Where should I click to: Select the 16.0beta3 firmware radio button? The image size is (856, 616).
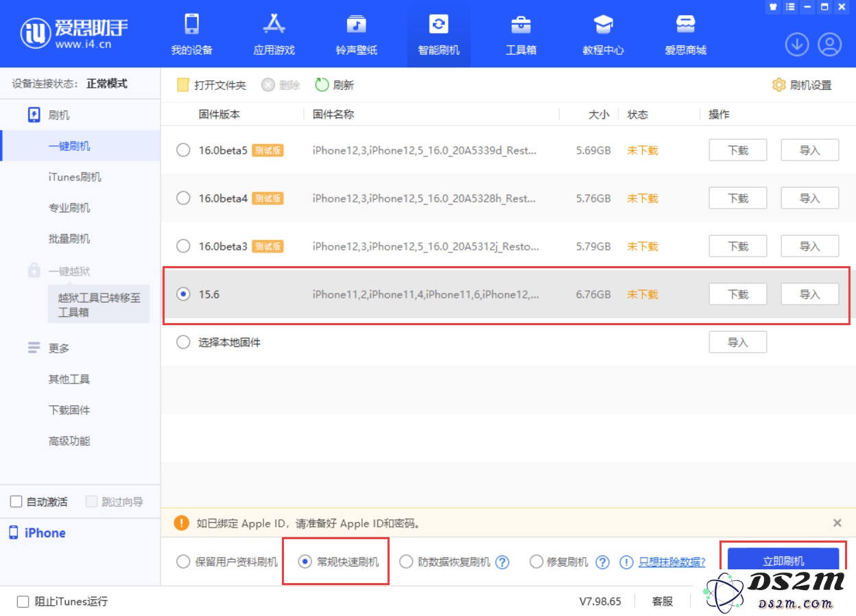(x=183, y=246)
